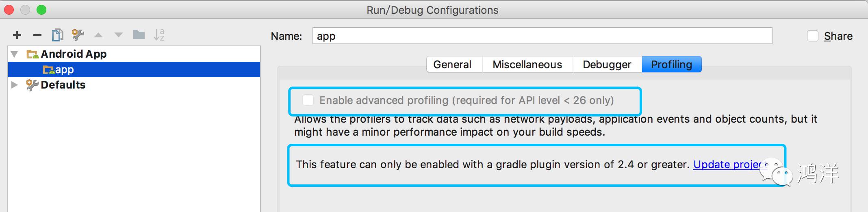Image resolution: width=868 pixels, height=212 pixels.
Task: Click the Update project link
Action: point(727,164)
